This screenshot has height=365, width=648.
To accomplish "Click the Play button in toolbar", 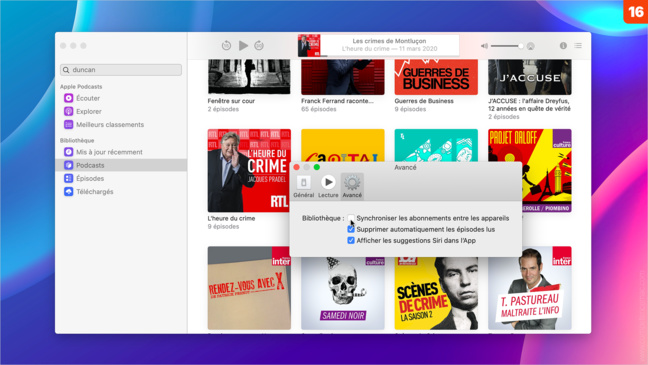I will tap(243, 45).
